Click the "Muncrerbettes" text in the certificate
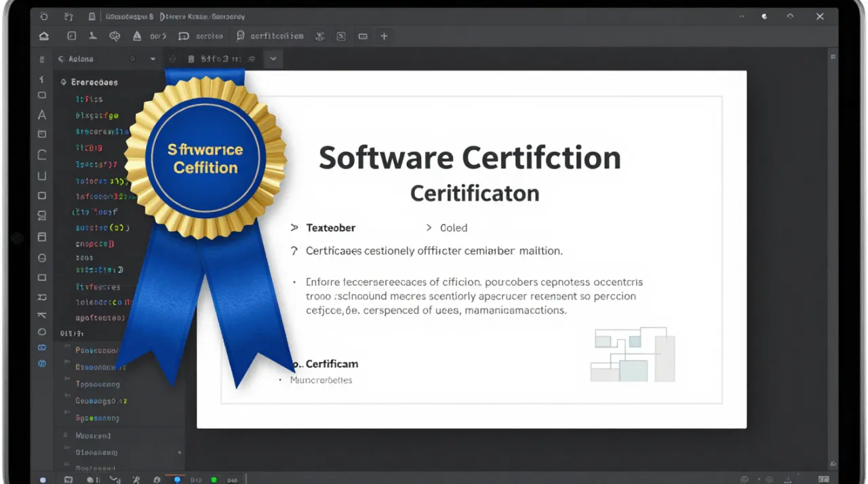Image resolution: width=868 pixels, height=484 pixels. tap(321, 380)
